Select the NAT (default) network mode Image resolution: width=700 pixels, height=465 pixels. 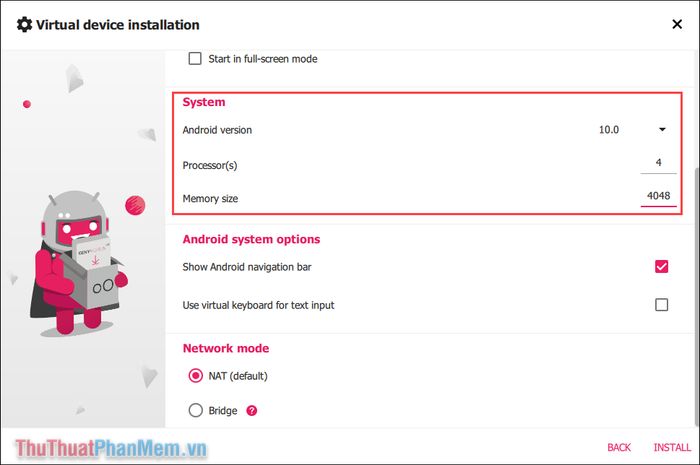(x=196, y=376)
